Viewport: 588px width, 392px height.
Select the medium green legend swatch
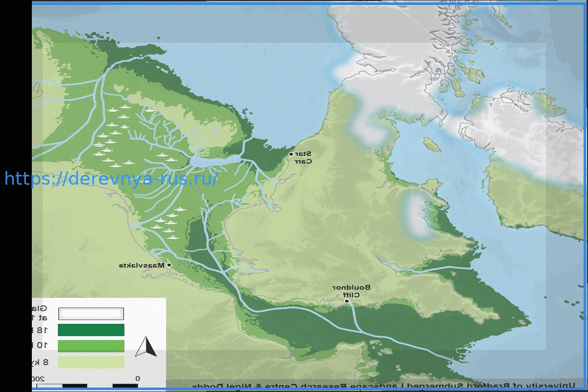[x=91, y=346]
